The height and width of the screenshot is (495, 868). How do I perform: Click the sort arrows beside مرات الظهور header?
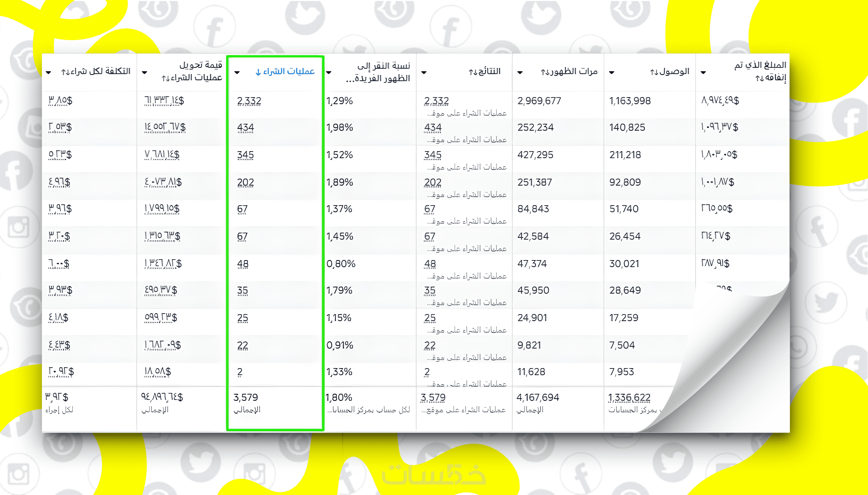point(545,72)
